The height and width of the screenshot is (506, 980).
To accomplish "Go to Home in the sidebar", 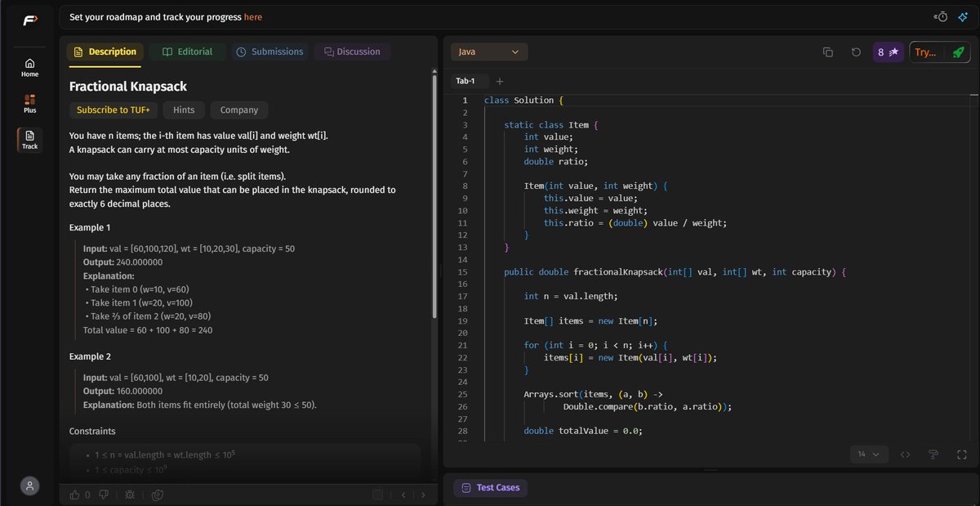I will 29,67.
